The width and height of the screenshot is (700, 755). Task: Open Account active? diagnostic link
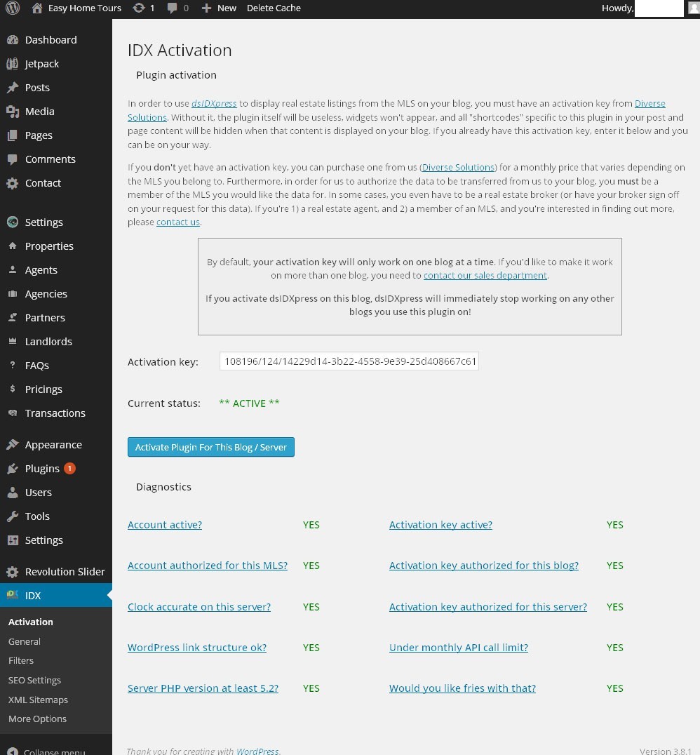(165, 525)
